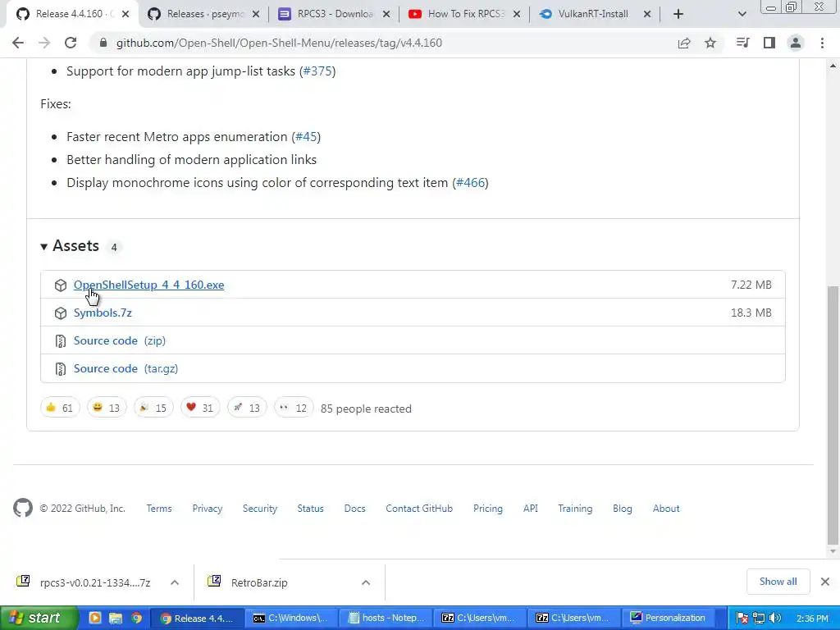Viewport: 840px width, 630px height.
Task: Launch Chrome from the quick launch icon
Action: tap(137, 618)
